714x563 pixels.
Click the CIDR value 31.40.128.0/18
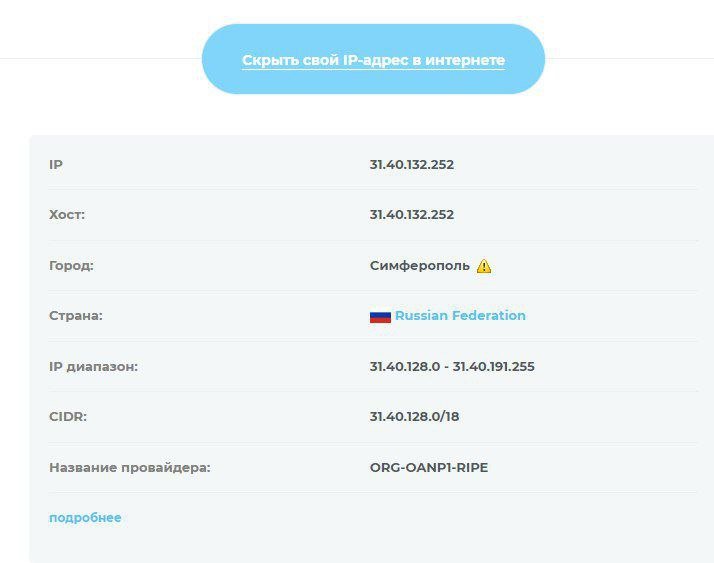[x=414, y=416]
